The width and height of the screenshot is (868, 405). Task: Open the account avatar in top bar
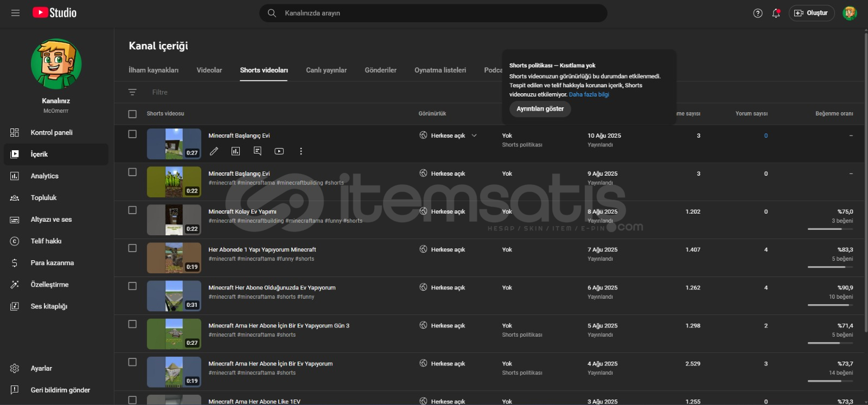point(850,13)
